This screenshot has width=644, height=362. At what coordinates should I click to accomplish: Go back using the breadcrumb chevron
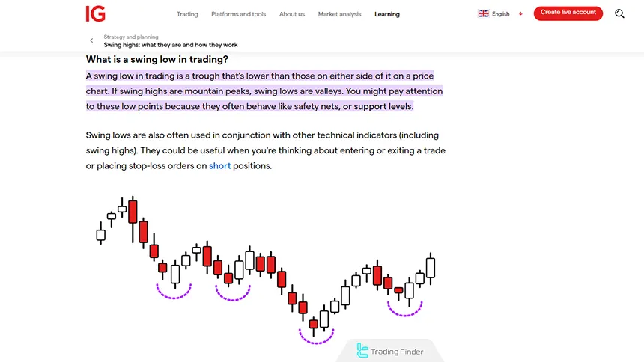[91, 40]
